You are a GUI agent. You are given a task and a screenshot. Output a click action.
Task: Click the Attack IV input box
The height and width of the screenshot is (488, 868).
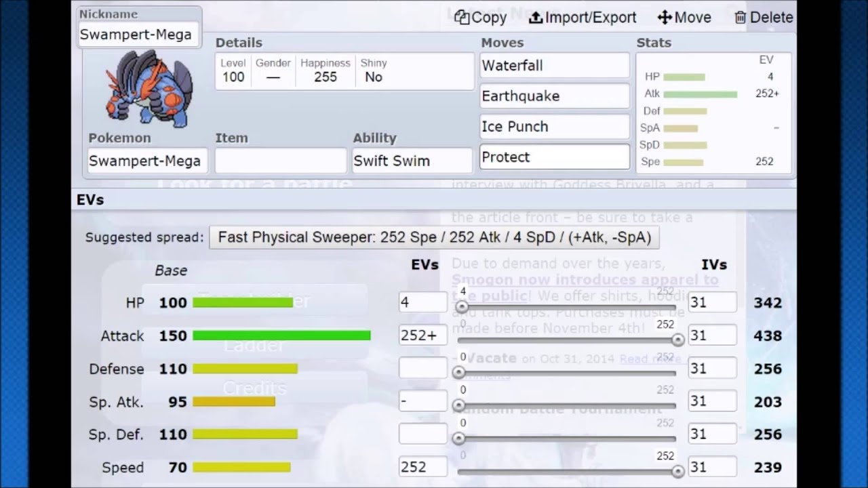(712, 335)
